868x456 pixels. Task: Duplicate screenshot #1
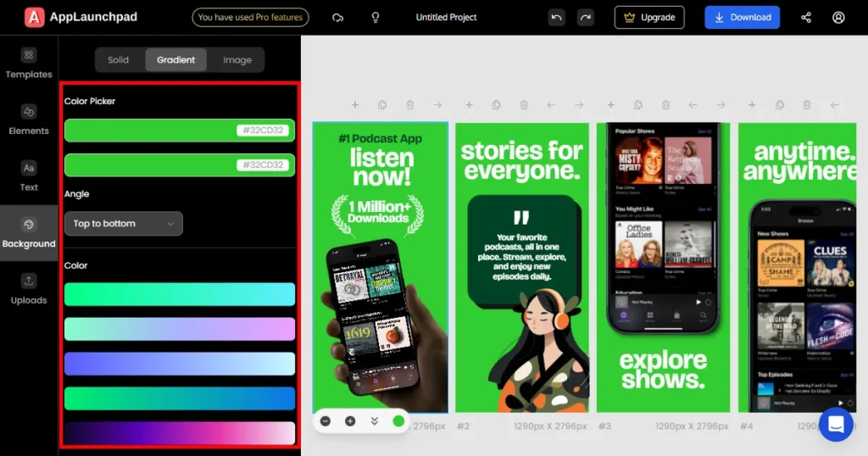pos(382,104)
